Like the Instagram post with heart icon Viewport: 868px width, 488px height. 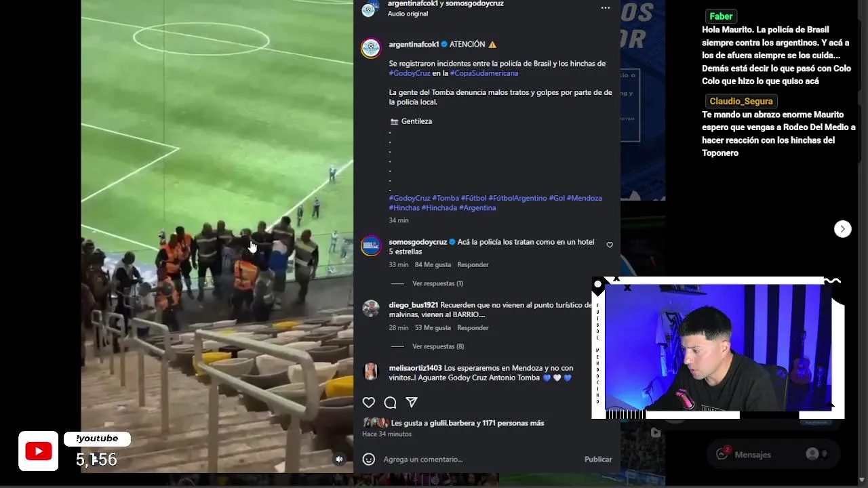tap(369, 403)
